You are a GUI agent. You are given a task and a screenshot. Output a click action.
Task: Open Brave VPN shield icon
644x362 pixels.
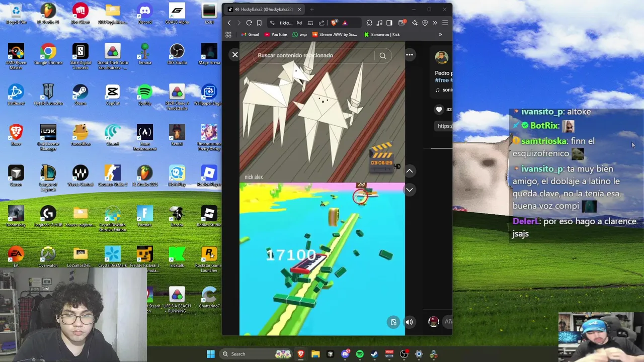point(425,23)
